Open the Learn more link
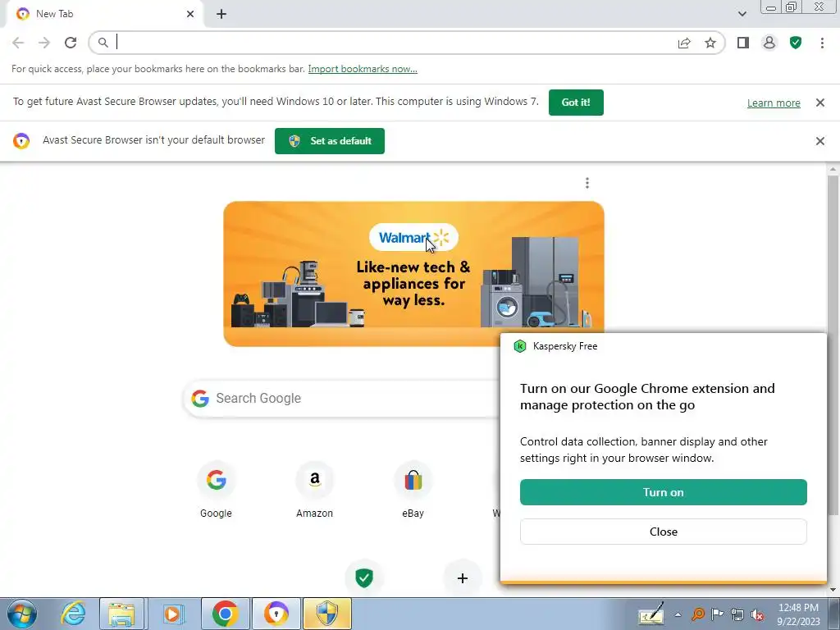 coord(774,103)
